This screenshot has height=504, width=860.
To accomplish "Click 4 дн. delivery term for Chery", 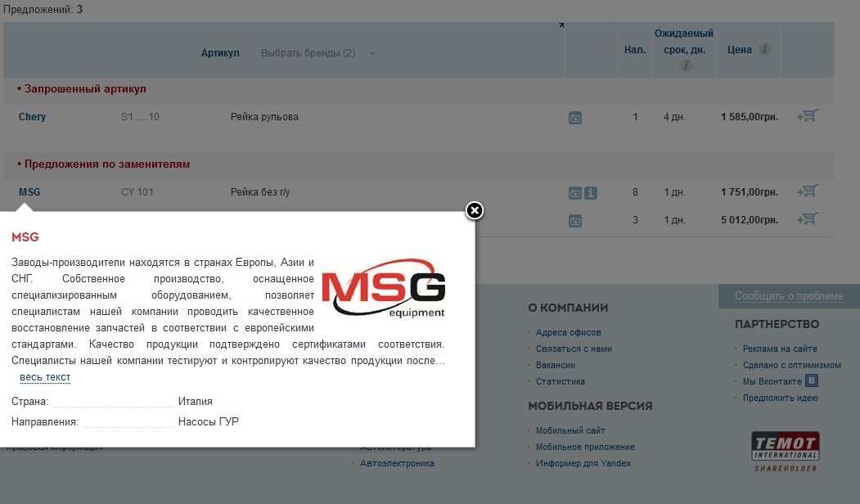I will click(674, 117).
